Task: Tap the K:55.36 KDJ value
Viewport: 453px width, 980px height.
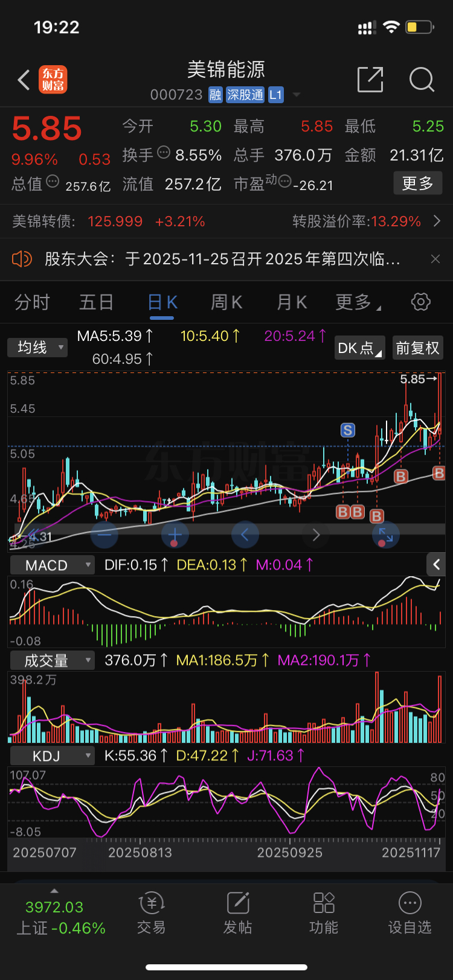Action: 137,756
